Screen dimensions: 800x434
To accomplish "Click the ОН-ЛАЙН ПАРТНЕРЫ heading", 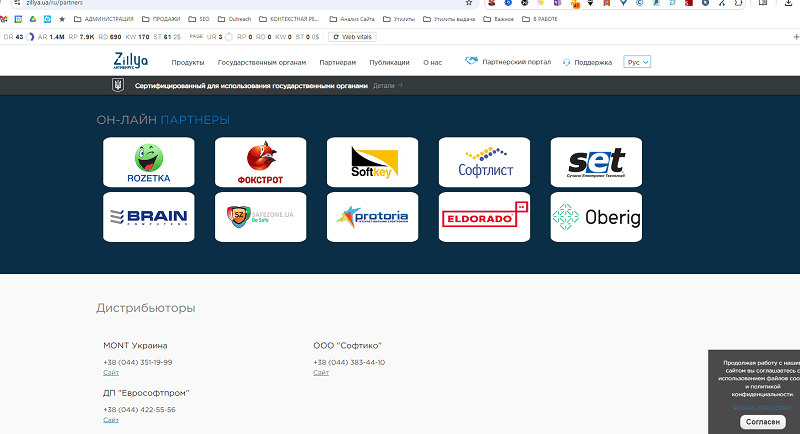I will (163, 120).
